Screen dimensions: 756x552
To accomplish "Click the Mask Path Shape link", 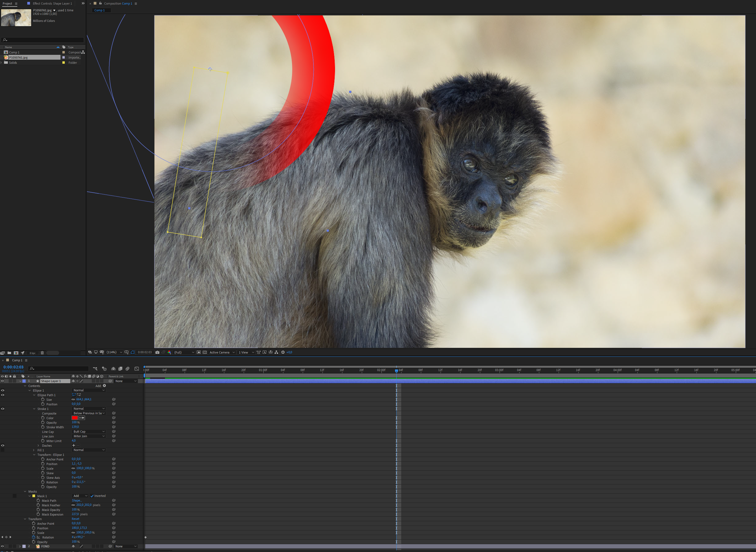I will point(76,500).
